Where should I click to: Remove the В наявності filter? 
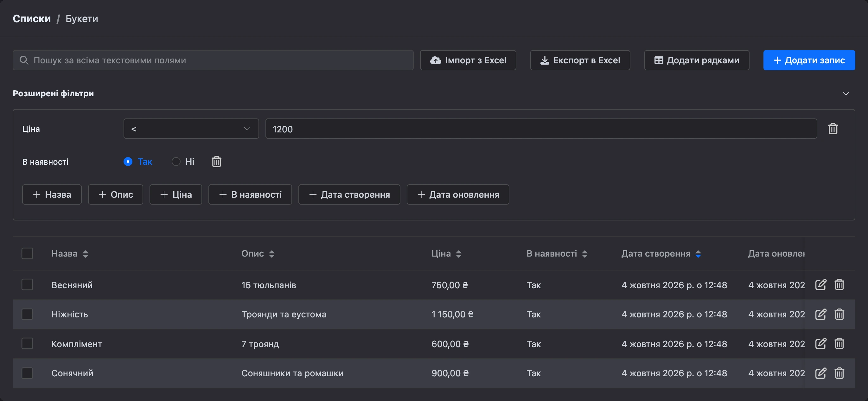[216, 162]
